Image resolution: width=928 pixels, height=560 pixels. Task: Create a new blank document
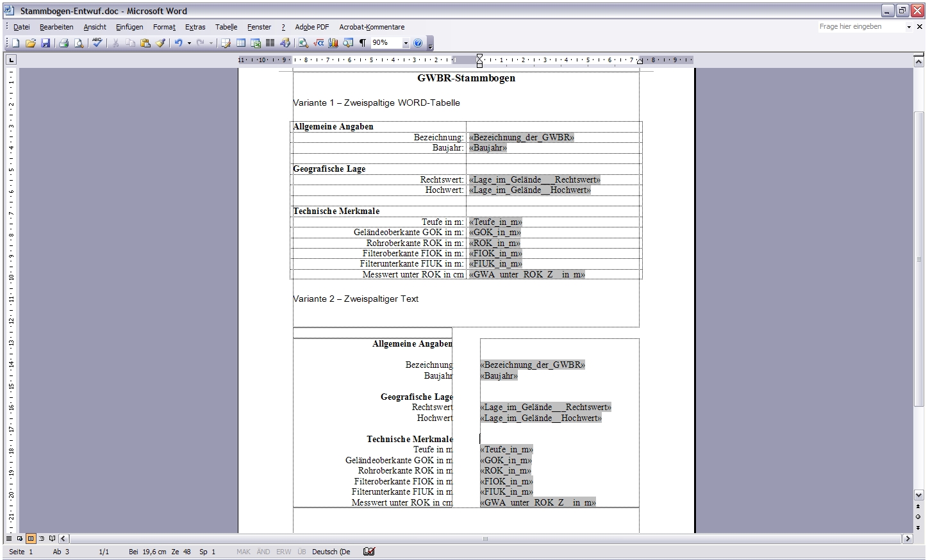tap(15, 43)
